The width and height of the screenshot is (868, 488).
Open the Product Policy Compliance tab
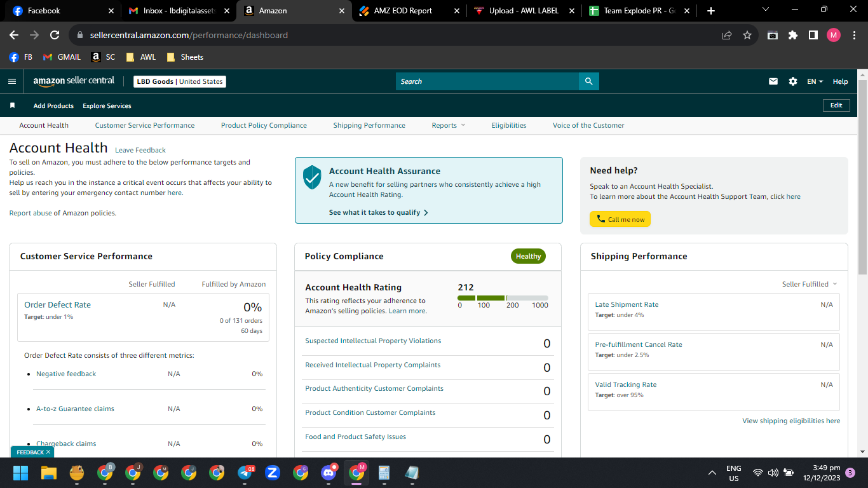[264, 125]
